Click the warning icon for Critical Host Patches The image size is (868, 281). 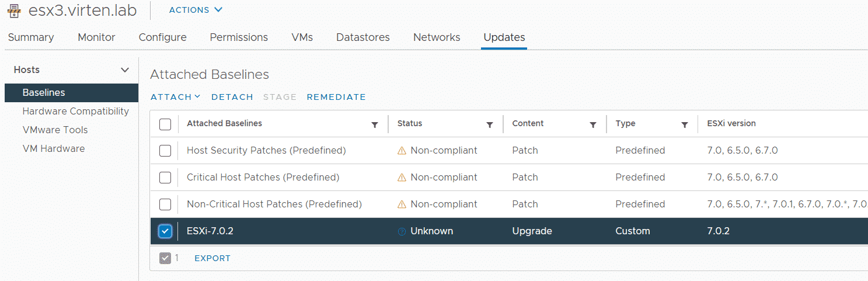point(402,178)
